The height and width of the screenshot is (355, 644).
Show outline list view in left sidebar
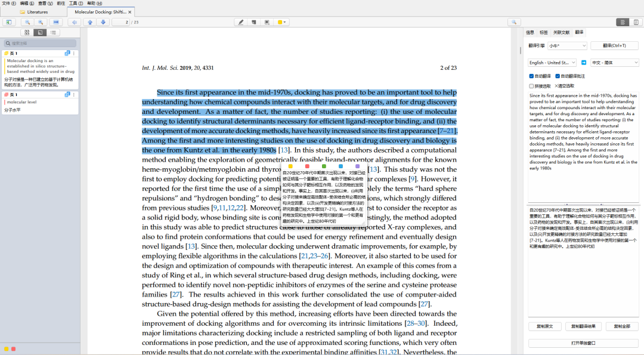[x=53, y=32]
